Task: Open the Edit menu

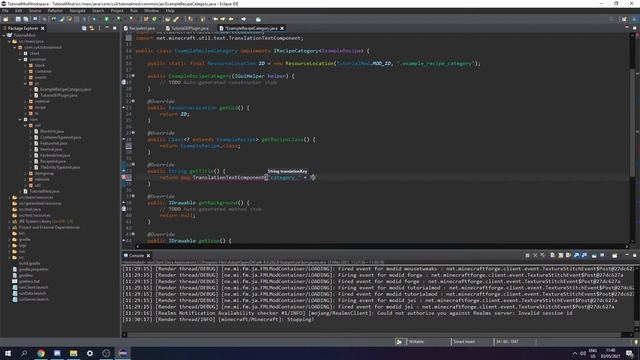Action: point(19,11)
